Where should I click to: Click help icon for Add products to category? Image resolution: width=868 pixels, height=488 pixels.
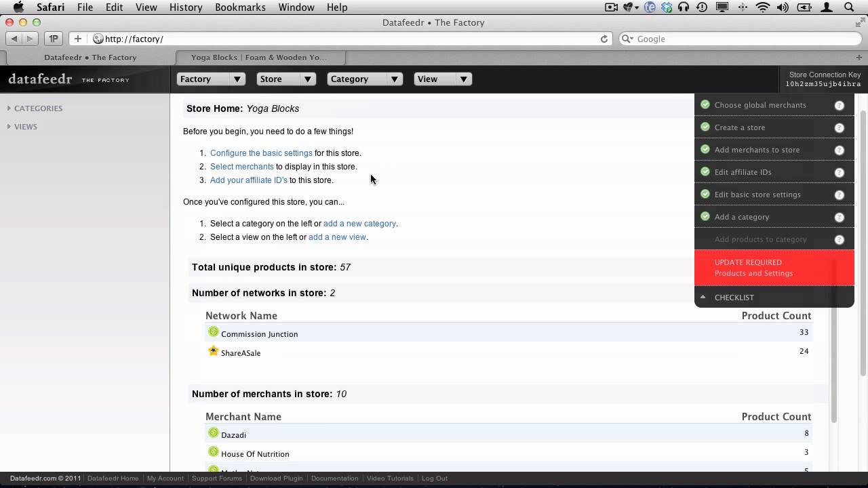[x=839, y=239]
